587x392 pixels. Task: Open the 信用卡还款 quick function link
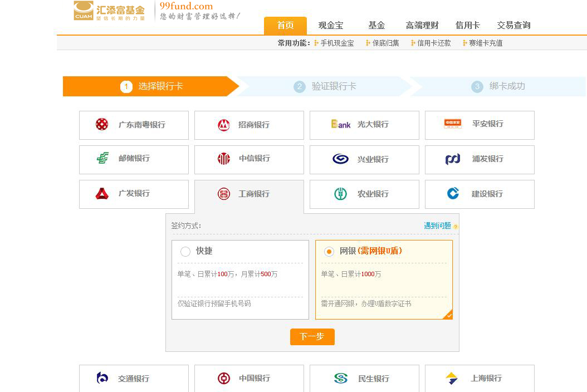(x=434, y=43)
